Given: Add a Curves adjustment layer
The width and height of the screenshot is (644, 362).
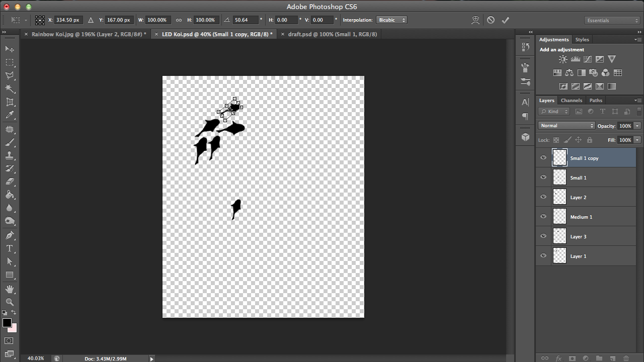Looking at the screenshot, I should (x=588, y=59).
